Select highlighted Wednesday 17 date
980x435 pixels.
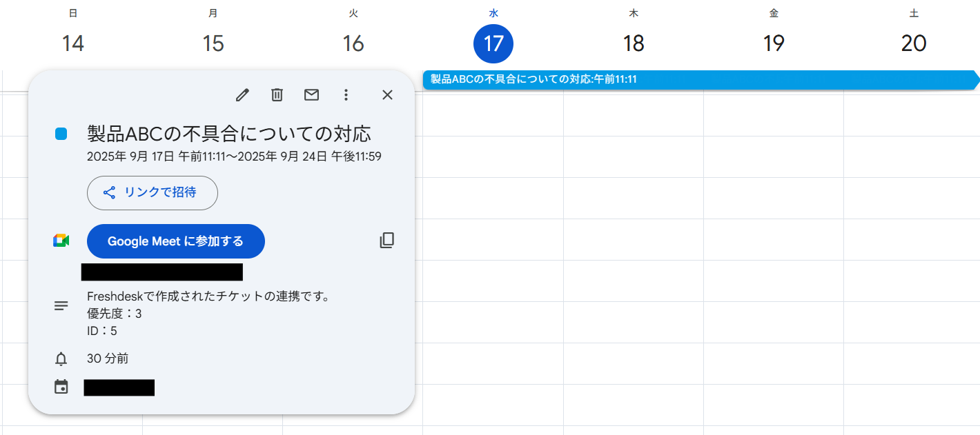pyautogui.click(x=493, y=43)
